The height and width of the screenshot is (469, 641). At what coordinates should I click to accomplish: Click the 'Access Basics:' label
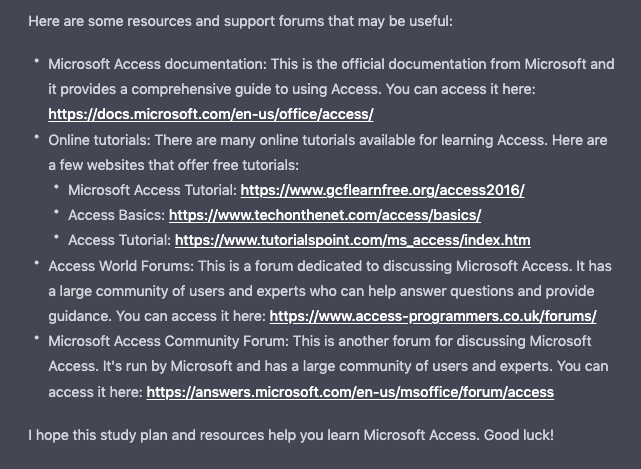pyautogui.click(x=117, y=215)
